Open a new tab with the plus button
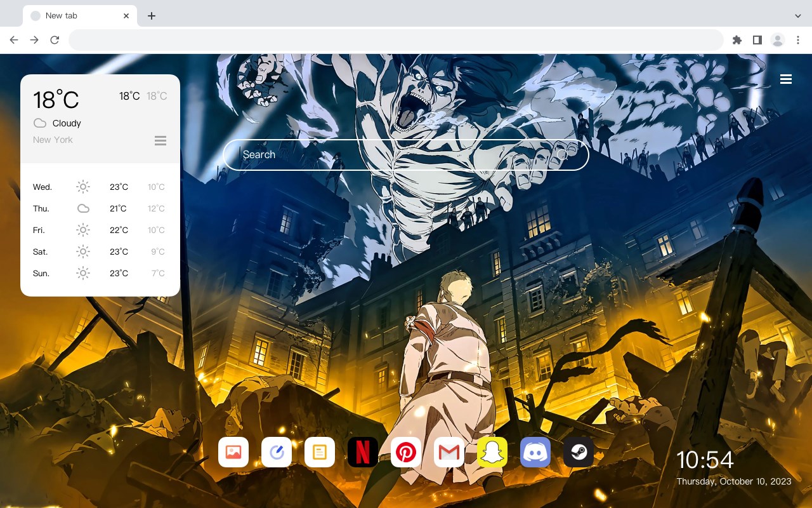Image resolution: width=812 pixels, height=508 pixels. [x=151, y=16]
